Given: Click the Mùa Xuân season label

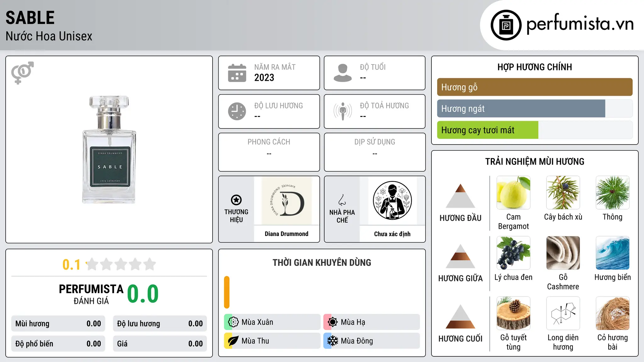Looking at the screenshot, I should click(257, 322).
